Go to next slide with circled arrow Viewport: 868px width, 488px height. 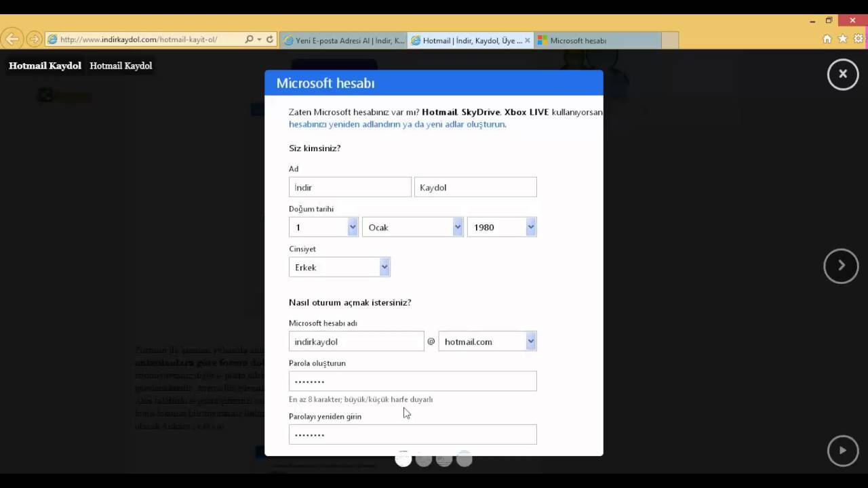click(841, 266)
